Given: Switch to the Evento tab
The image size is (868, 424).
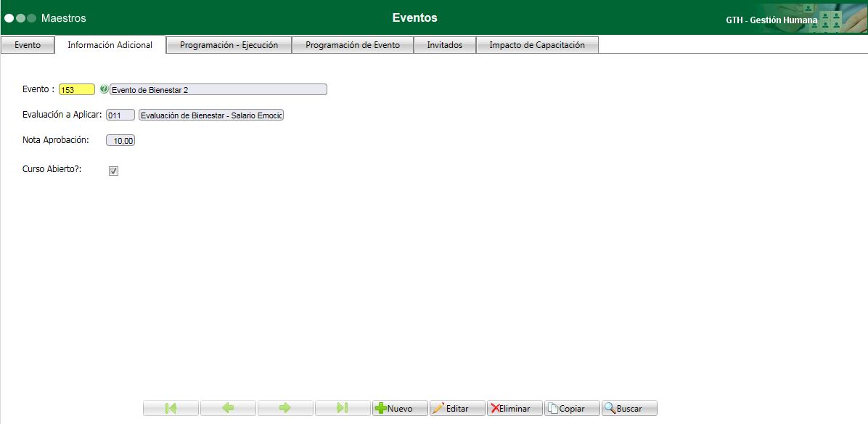Looking at the screenshot, I should click(28, 46).
